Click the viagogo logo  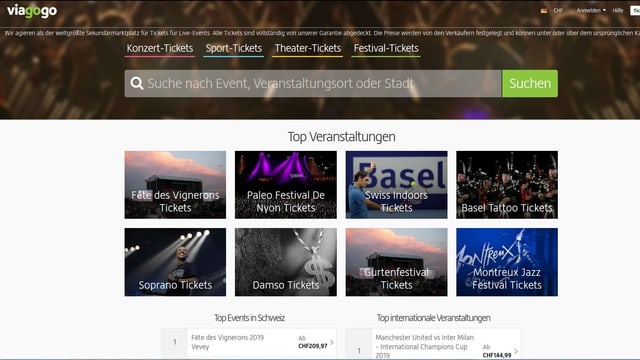(32, 11)
